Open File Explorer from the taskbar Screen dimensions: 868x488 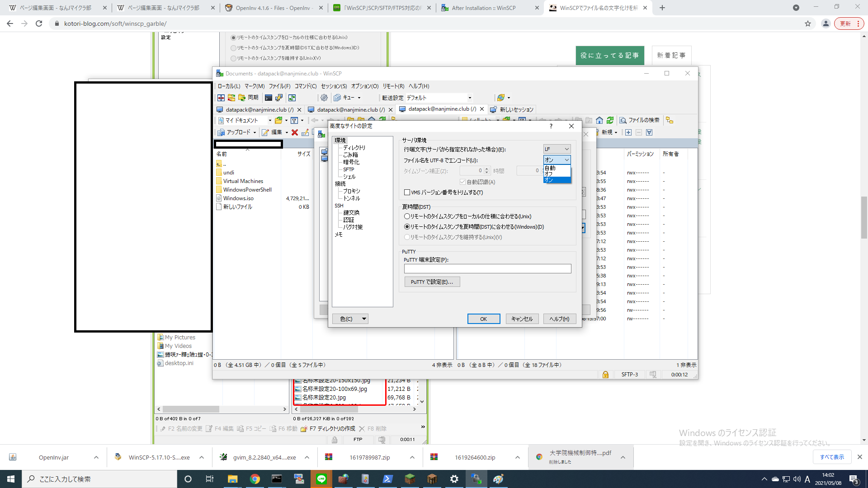point(233,479)
